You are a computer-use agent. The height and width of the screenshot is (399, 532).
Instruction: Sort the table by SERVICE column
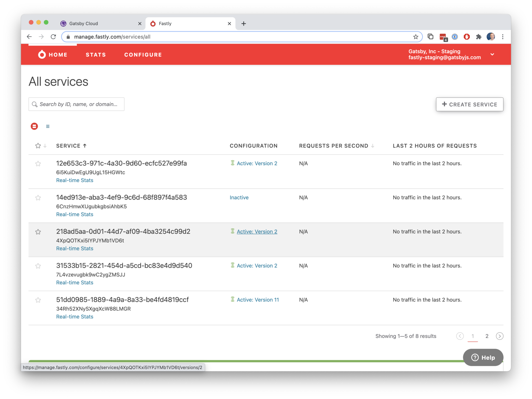pos(71,146)
